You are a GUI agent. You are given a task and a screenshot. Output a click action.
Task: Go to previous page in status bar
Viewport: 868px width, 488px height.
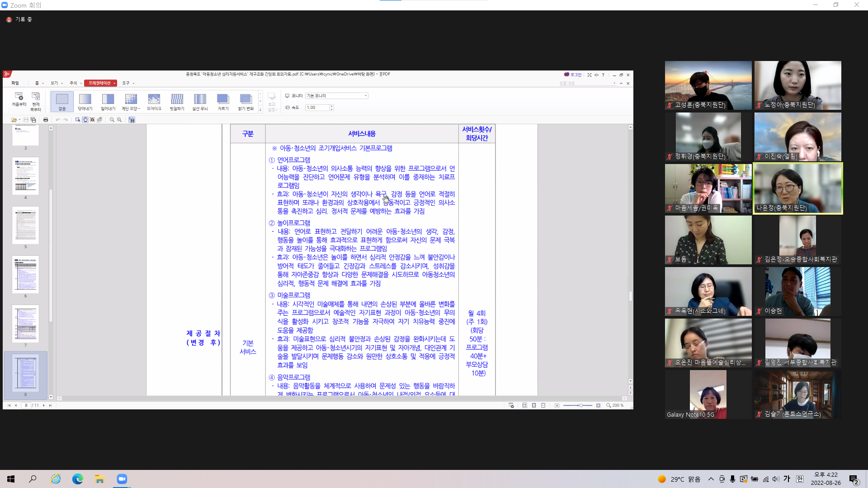pyautogui.click(x=16, y=405)
